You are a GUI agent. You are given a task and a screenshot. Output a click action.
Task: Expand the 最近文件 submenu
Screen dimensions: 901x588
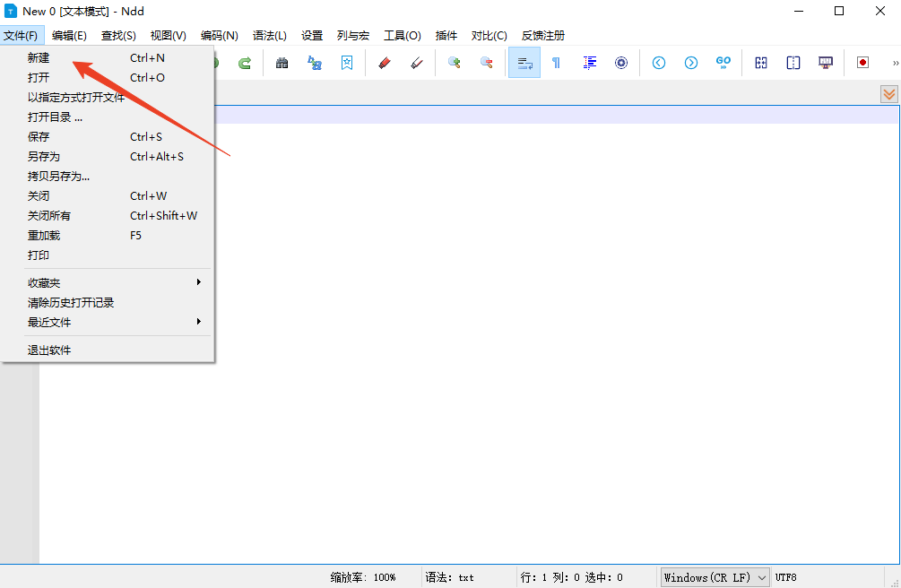[x=108, y=323]
